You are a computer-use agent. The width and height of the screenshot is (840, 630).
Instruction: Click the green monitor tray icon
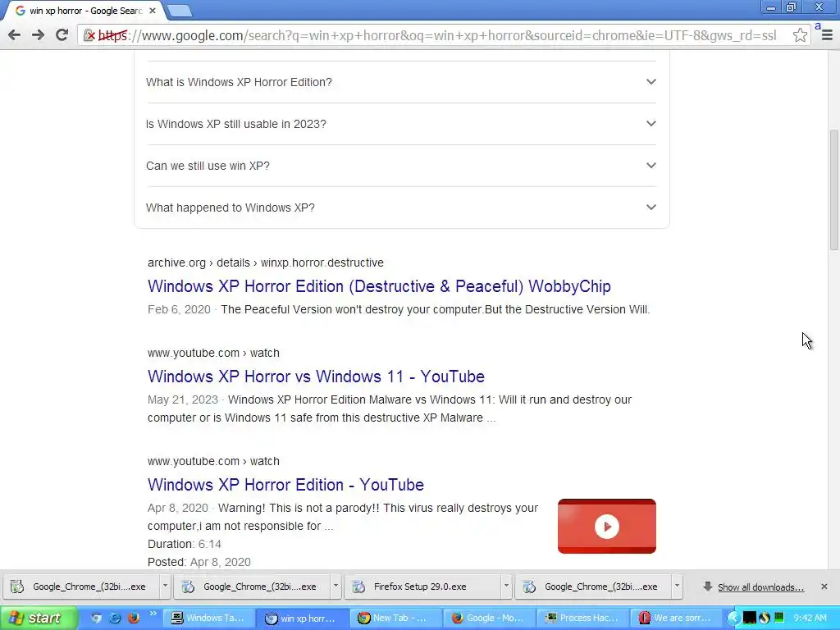(x=780, y=618)
